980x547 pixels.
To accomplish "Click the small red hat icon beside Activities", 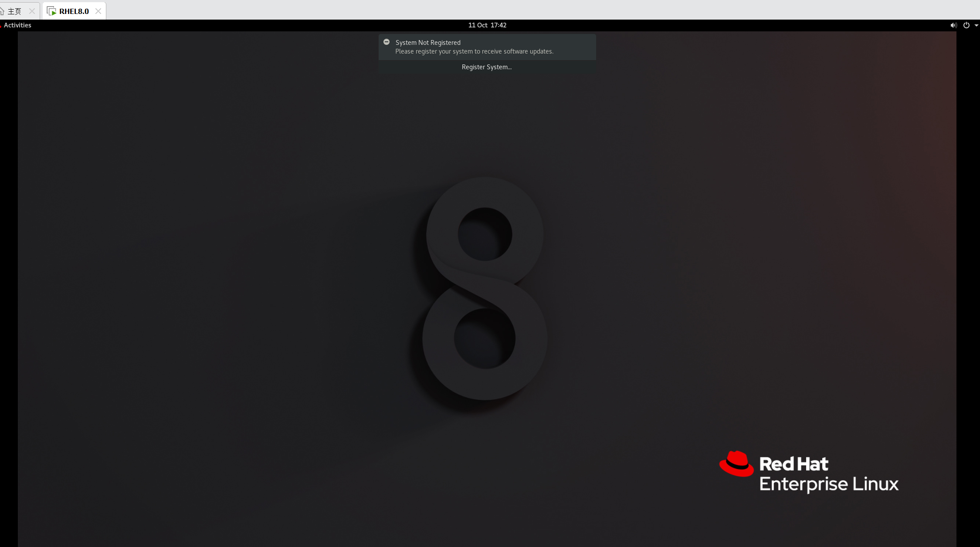I will (2, 25).
